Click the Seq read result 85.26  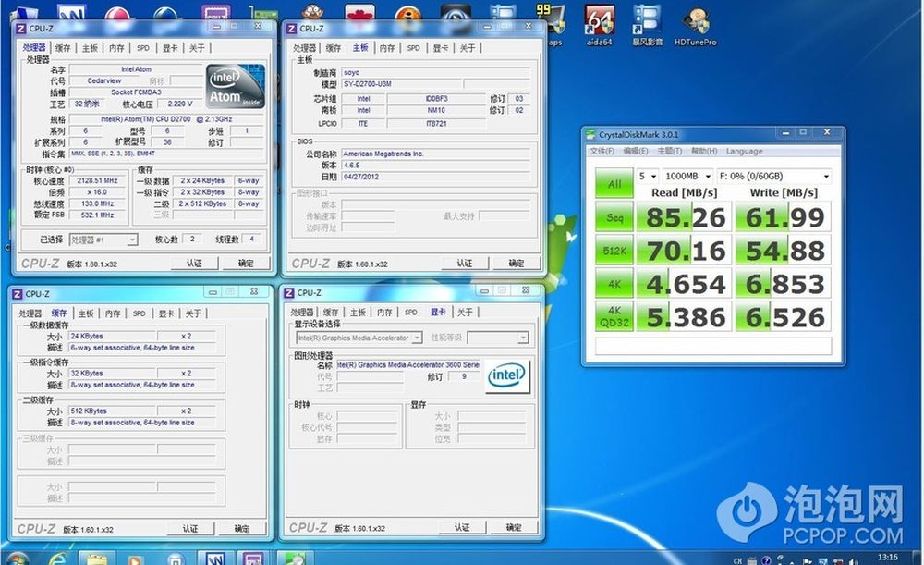pyautogui.click(x=685, y=217)
